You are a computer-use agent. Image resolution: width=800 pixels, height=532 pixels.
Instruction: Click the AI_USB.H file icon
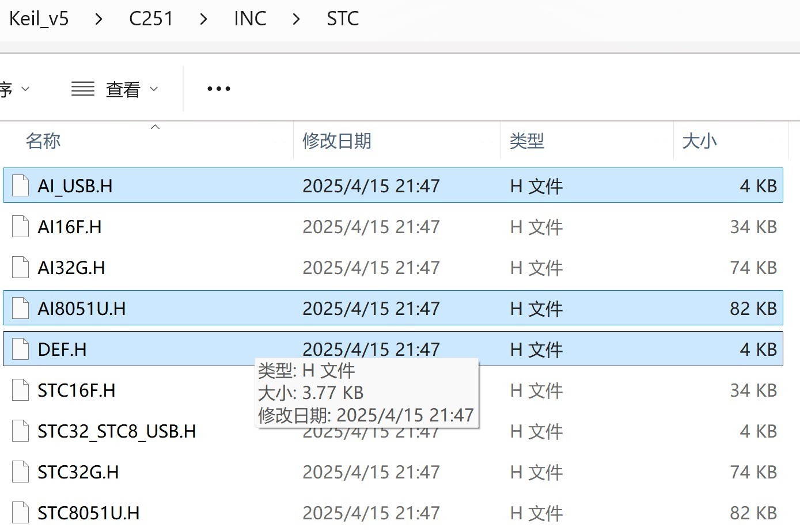pyautogui.click(x=21, y=186)
